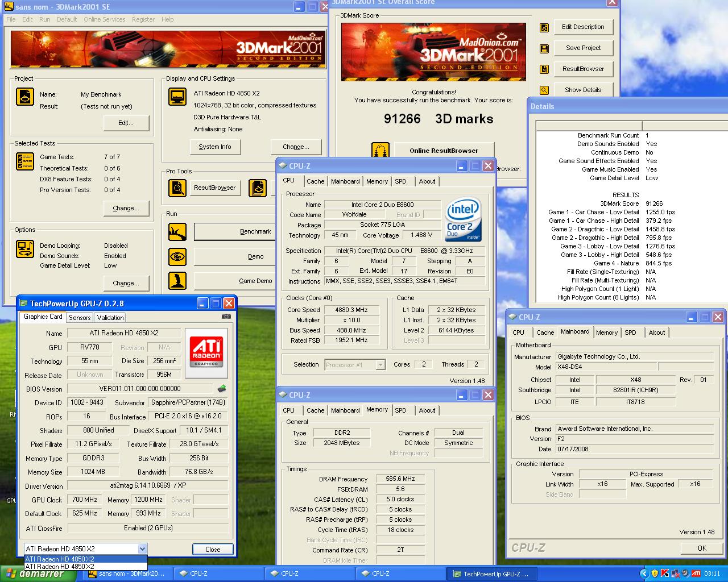Image resolution: width=728 pixels, height=582 pixels.
Task: Click the monitor icon in Display and CPU Settings
Action: pyautogui.click(x=177, y=97)
